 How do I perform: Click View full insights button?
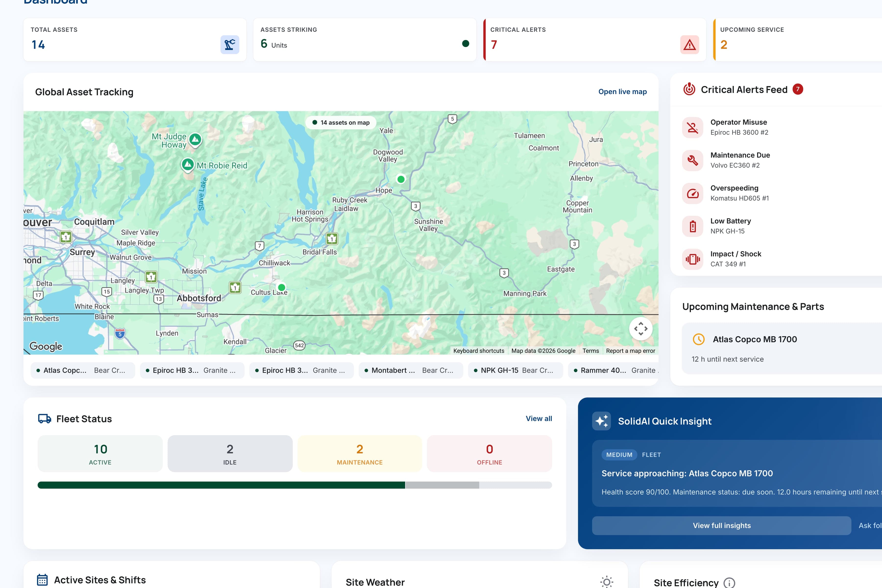[x=722, y=525]
